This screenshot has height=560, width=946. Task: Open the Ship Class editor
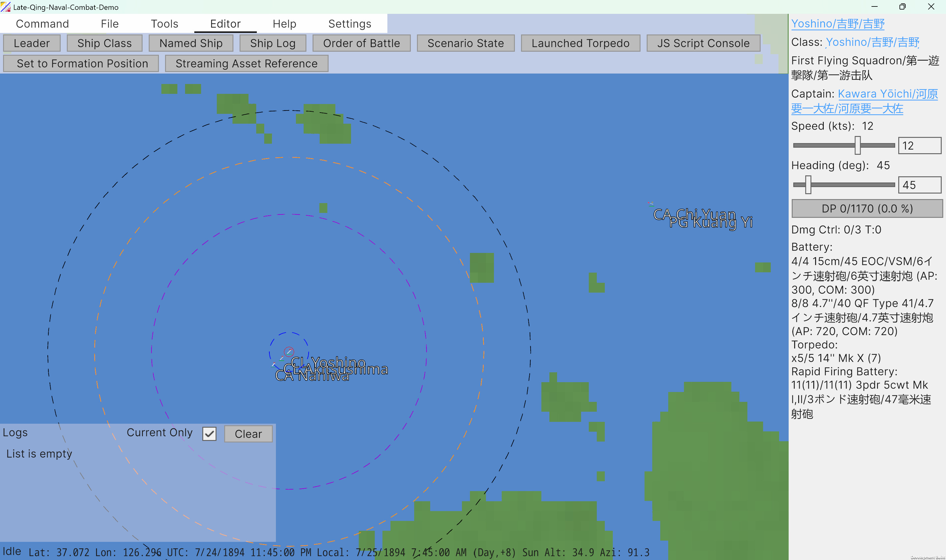pyautogui.click(x=104, y=43)
